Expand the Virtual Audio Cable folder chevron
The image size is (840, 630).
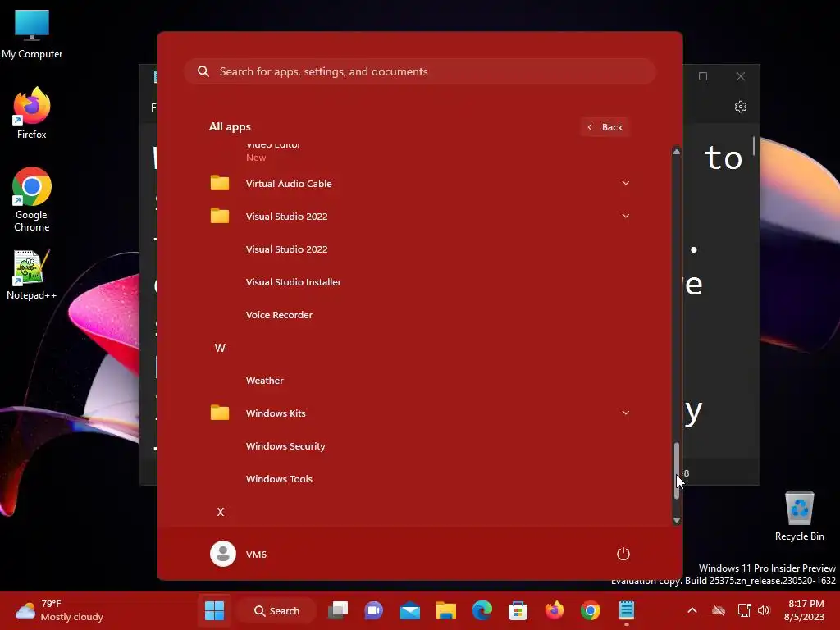(x=625, y=183)
